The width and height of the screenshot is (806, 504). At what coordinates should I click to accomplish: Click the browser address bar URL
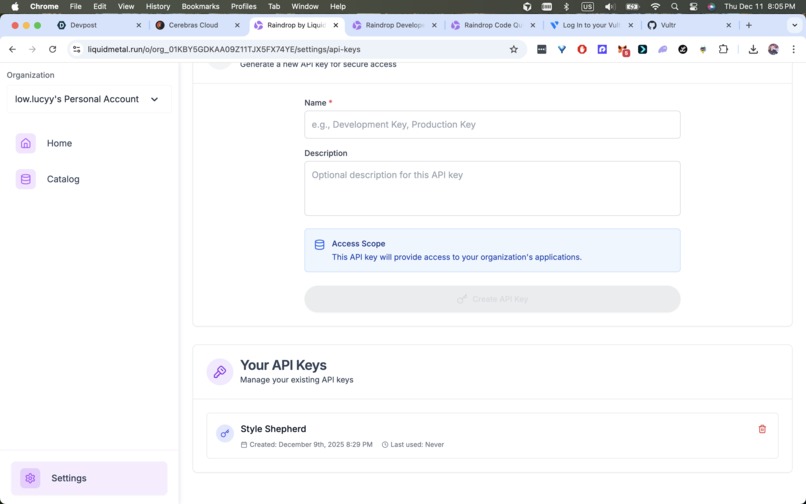click(224, 49)
